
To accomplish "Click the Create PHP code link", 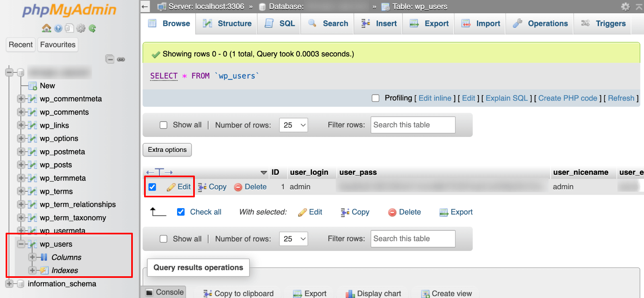I will point(568,98).
